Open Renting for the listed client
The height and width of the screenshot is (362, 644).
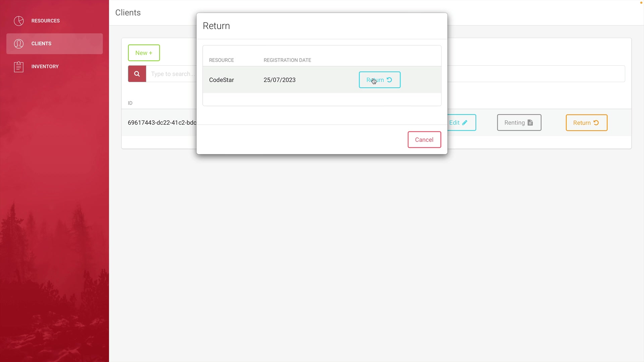click(519, 123)
